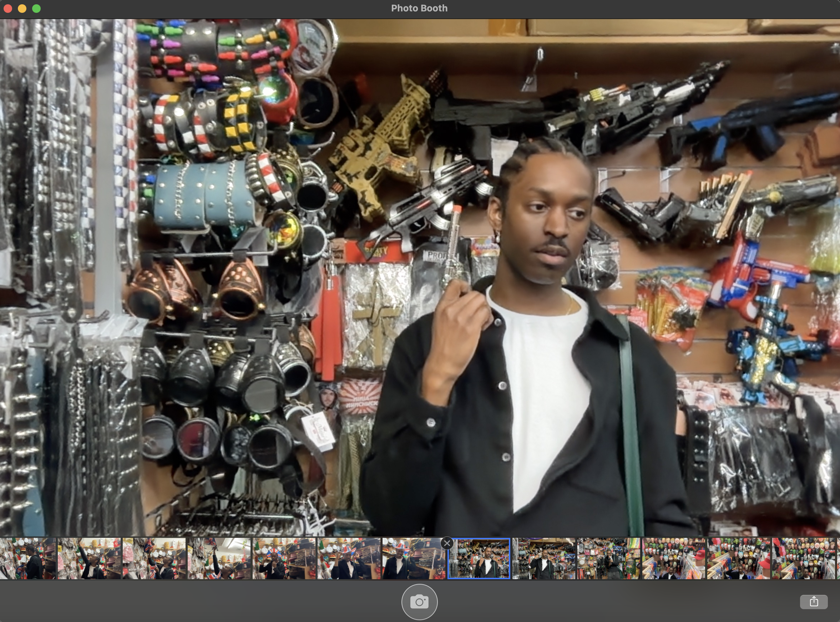Open thumbnail of man aiming toy gun
This screenshot has height=622, width=840.
point(608,559)
